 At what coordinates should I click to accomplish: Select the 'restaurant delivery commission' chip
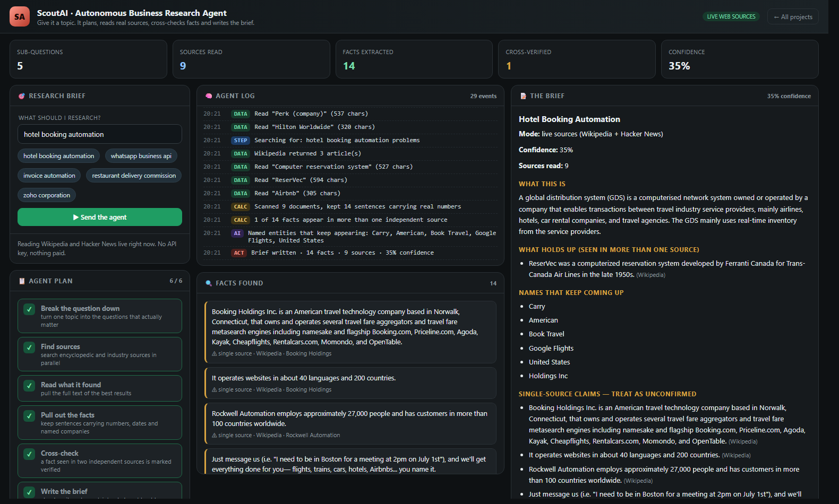click(134, 176)
